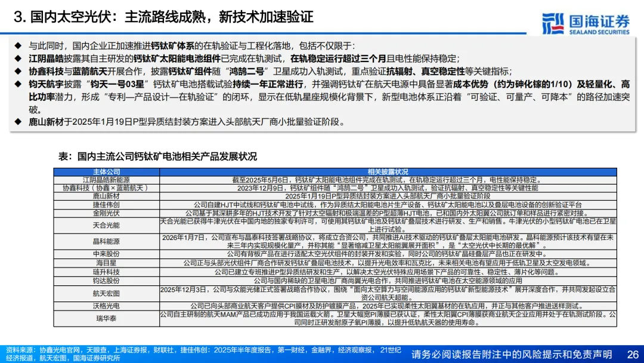Image resolution: width=644 pixels, height=363 pixels.
Task: Select the '中来股份' table cell
Action: tap(106, 254)
